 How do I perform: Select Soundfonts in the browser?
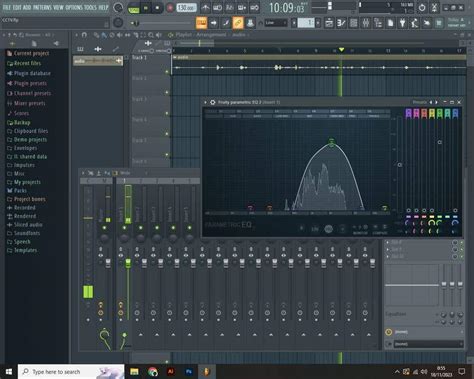pos(23,233)
